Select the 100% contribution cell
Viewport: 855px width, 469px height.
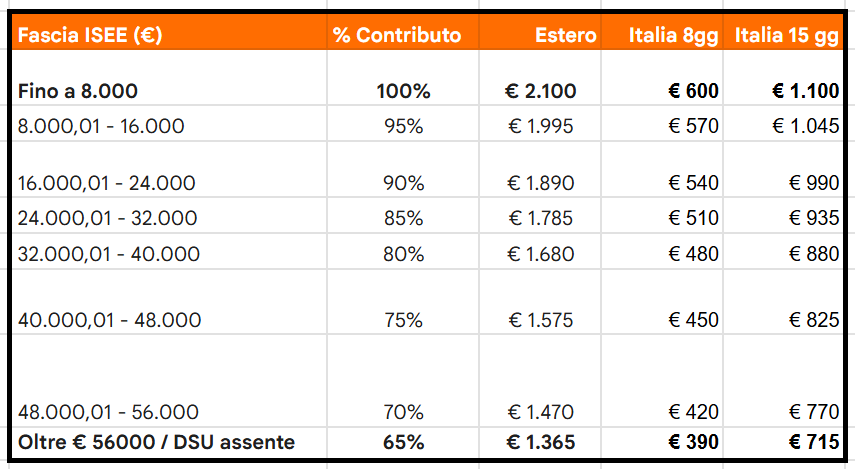coord(403,91)
